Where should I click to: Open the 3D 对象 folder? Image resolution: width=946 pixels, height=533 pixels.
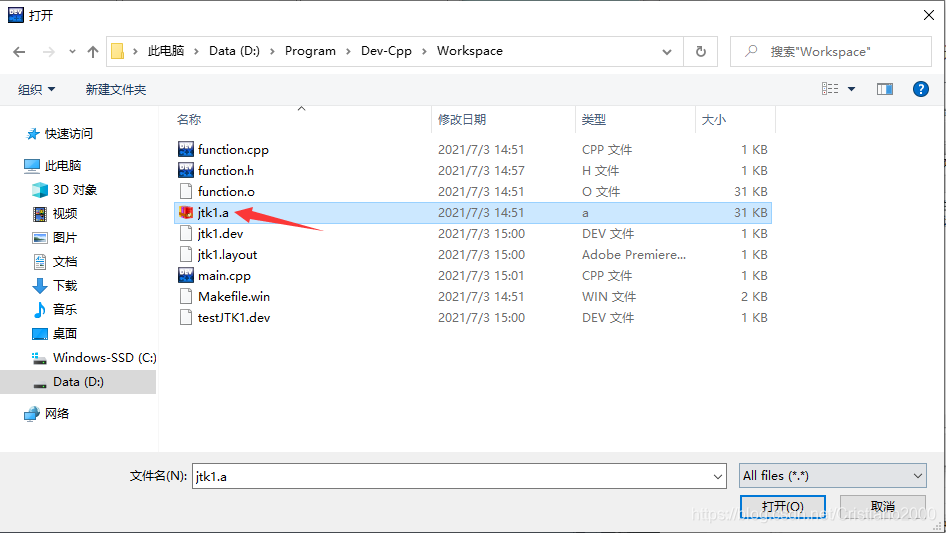tap(74, 190)
